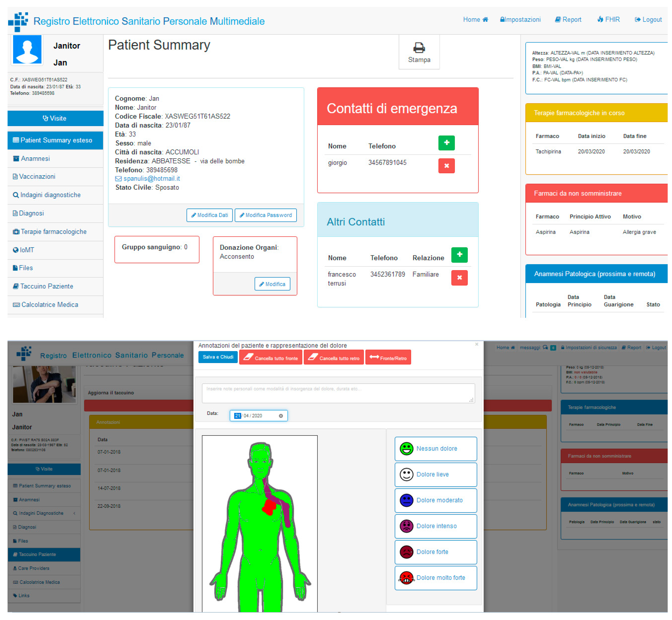Click the pain notes text area
Viewport: 672px width, 620px height.
click(x=338, y=393)
